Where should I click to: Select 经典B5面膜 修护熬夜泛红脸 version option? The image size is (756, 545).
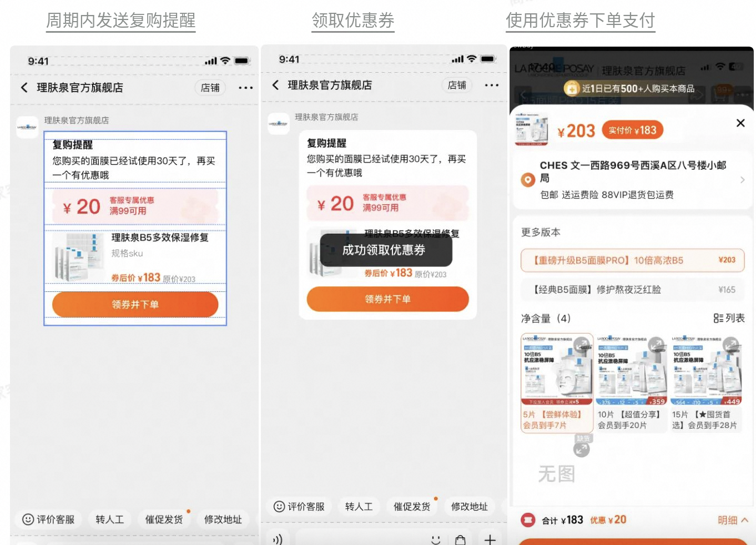pos(632,290)
